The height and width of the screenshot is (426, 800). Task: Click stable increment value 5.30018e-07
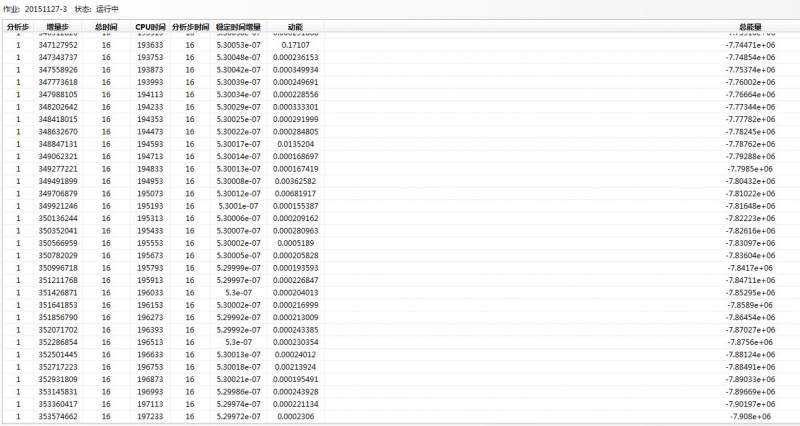(238, 367)
